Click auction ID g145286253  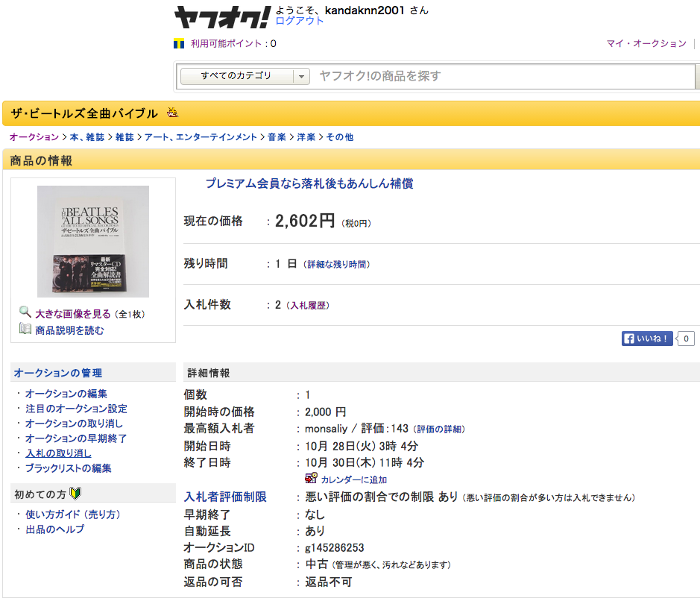click(x=335, y=547)
